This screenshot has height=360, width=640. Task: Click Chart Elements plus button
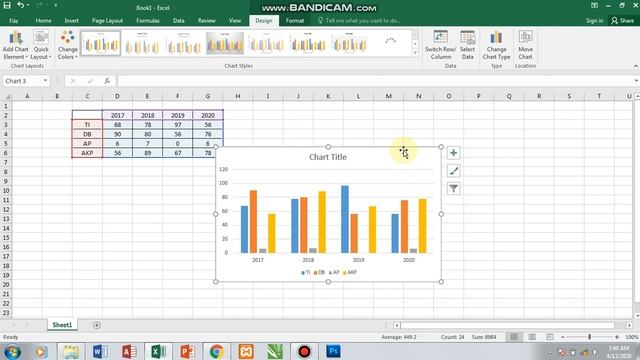453,153
